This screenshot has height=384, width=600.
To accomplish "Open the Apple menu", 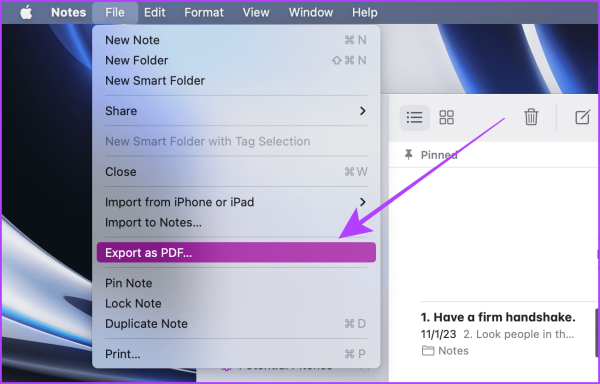I will pos(26,12).
